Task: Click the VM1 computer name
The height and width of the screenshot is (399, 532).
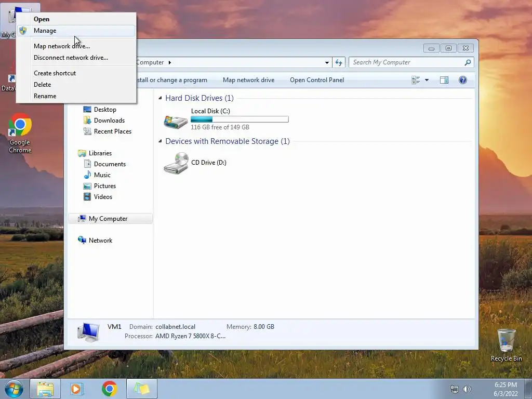Action: pyautogui.click(x=114, y=327)
